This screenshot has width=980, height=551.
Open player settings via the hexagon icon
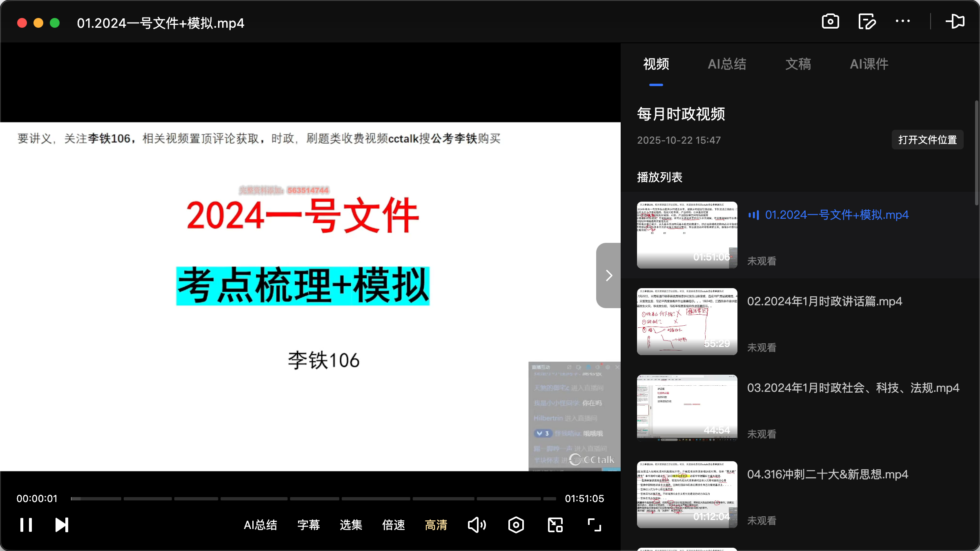515,525
